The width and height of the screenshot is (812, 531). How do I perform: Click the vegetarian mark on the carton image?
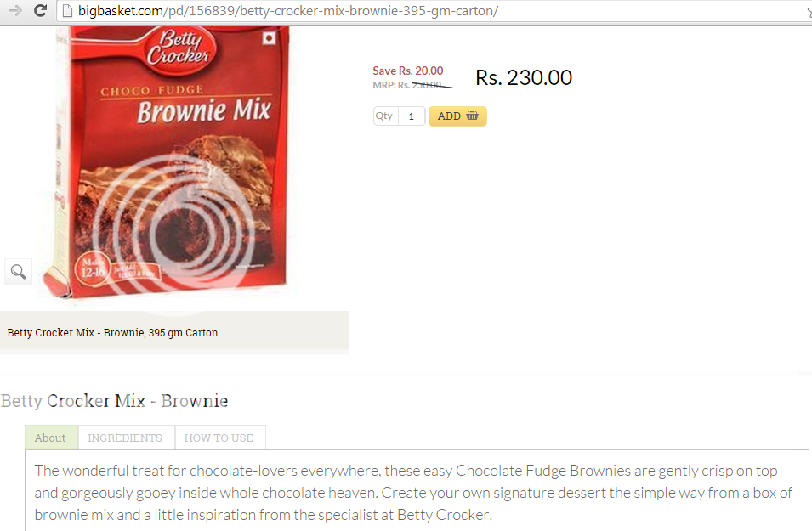(269, 37)
